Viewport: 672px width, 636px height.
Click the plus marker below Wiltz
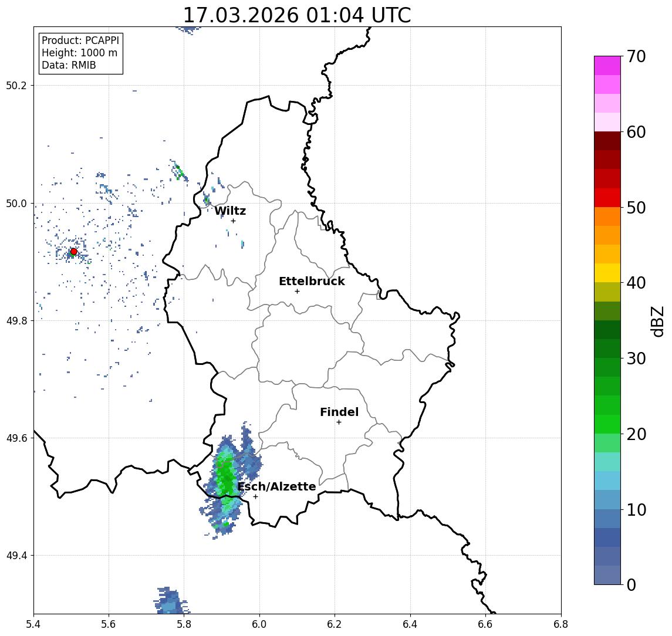pos(233,221)
